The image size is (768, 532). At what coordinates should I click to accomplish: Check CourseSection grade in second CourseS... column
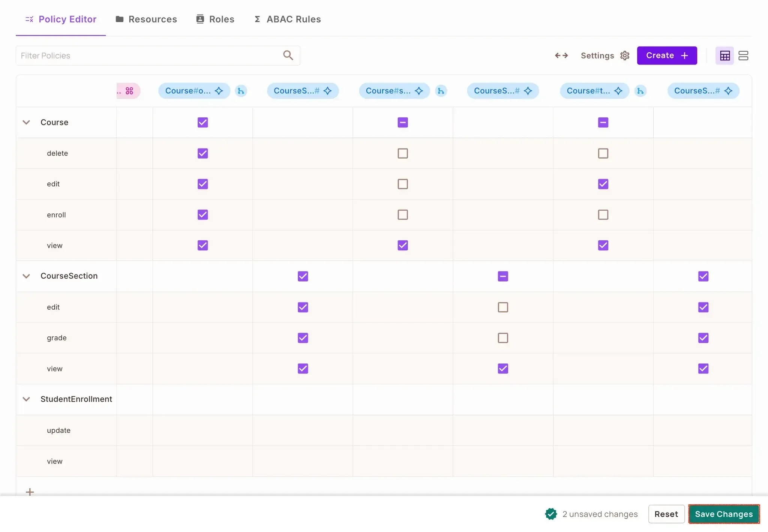pos(503,338)
